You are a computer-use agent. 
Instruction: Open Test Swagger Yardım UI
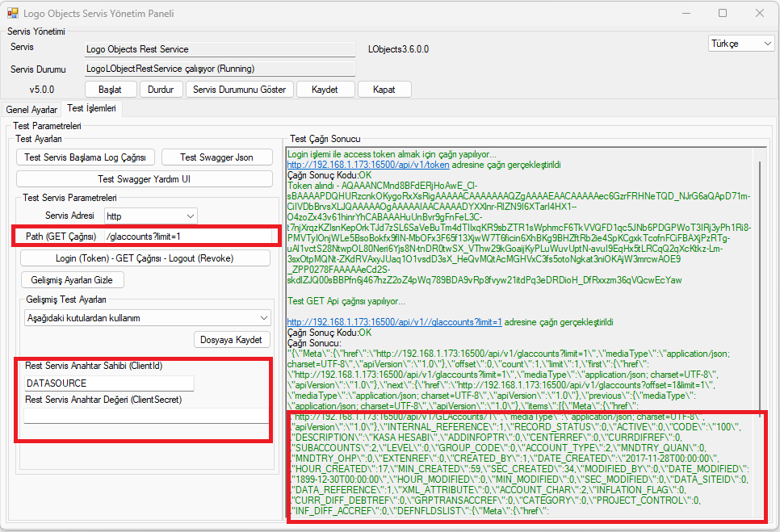pos(145,179)
